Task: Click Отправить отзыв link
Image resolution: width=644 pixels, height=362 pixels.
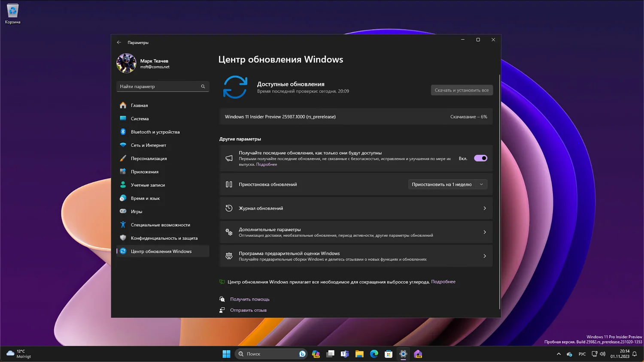Action: (248, 310)
